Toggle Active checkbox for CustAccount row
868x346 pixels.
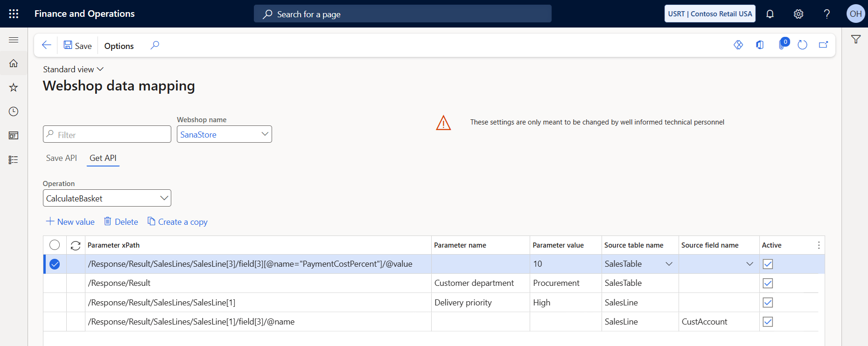pos(768,322)
